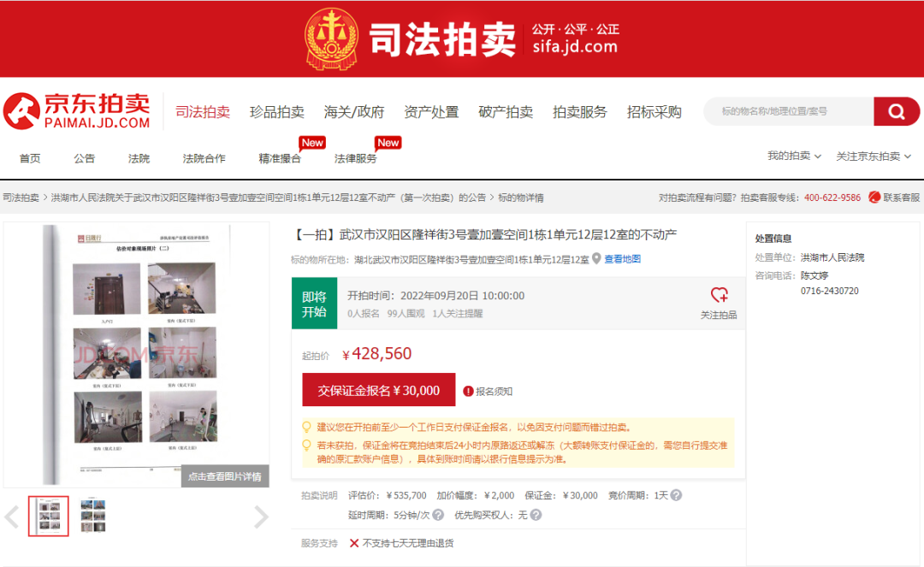Screen dimensions: 924x567
Task: Click the 开拍时间 2022年09月20日 text
Action: tap(435, 296)
